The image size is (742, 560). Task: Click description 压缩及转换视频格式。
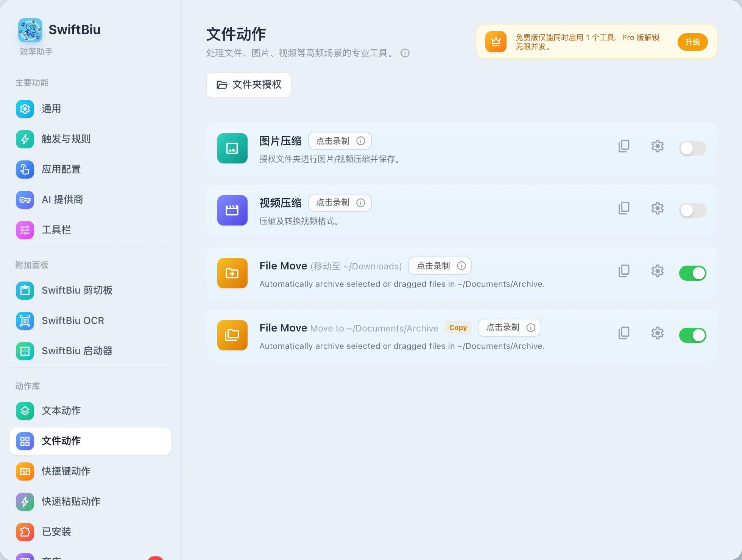(x=299, y=221)
